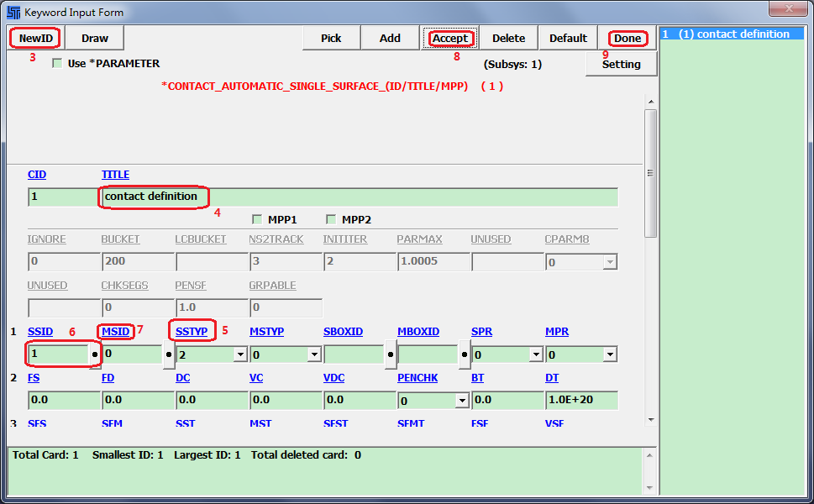814x504 pixels.
Task: Click the dot picker button beside MBOXID field
Action: [x=465, y=355]
